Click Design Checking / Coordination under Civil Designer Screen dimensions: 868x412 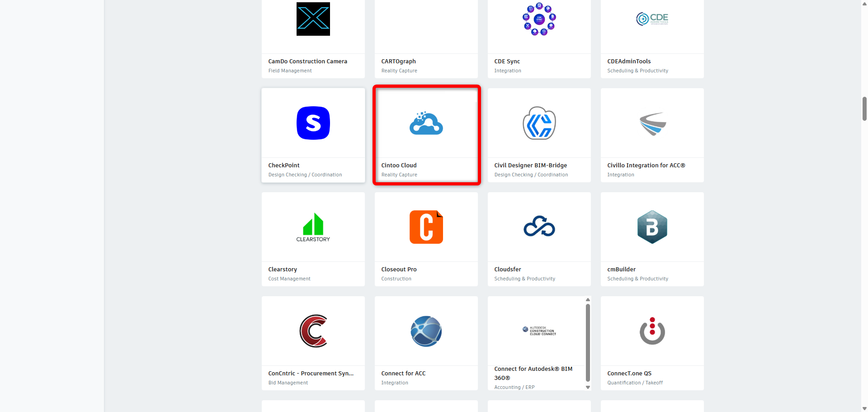(x=531, y=175)
